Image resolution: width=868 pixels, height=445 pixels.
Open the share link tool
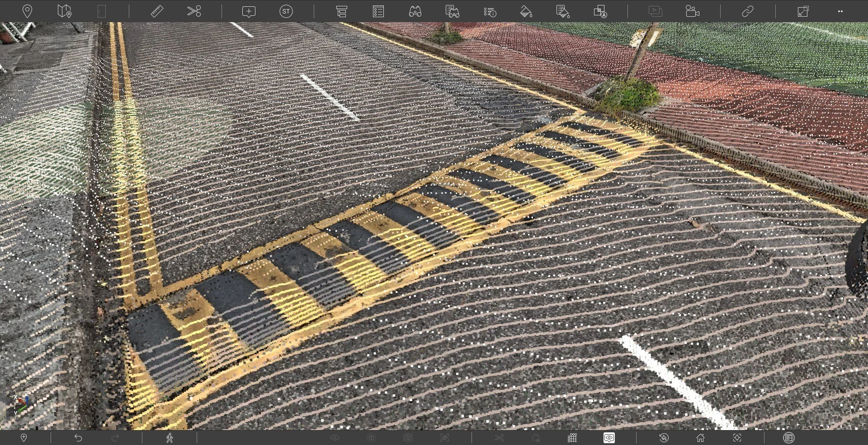[746, 11]
